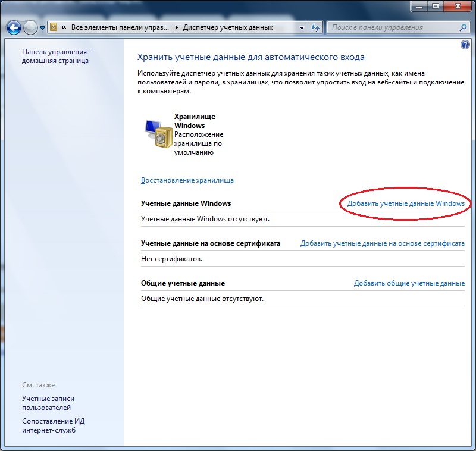This screenshot has height=451, width=476.
Task: Click 'Добавить учетные данные Windows' link
Action: pos(406,203)
